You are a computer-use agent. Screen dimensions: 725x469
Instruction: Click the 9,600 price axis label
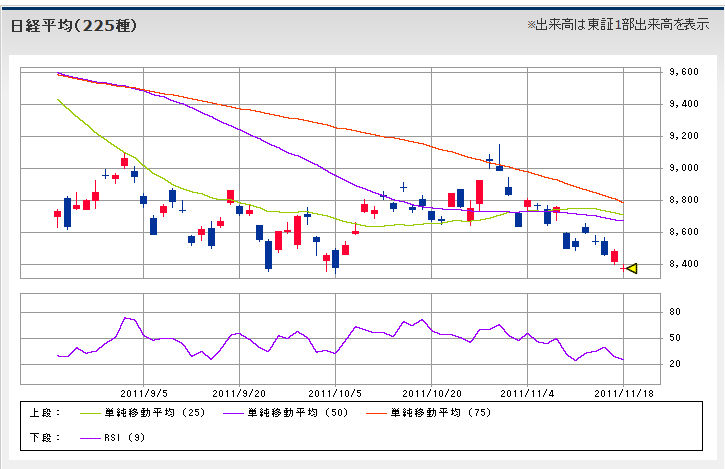pos(683,72)
